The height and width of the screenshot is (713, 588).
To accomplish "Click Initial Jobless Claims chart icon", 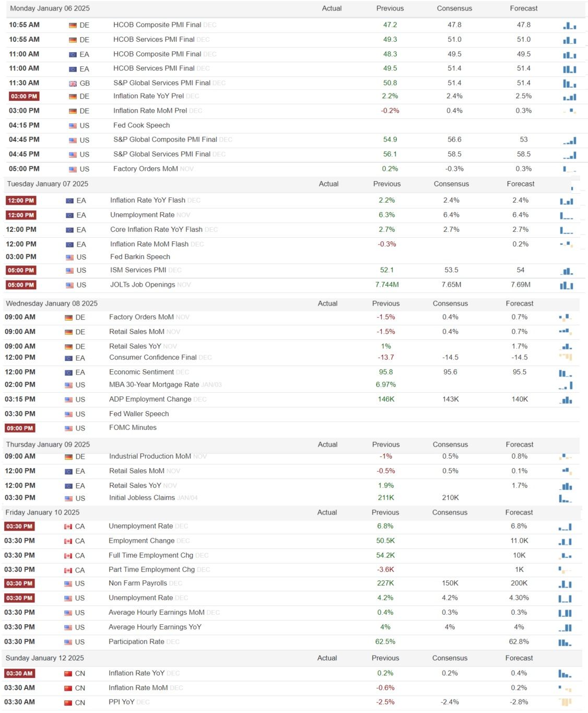I will pyautogui.click(x=566, y=498).
